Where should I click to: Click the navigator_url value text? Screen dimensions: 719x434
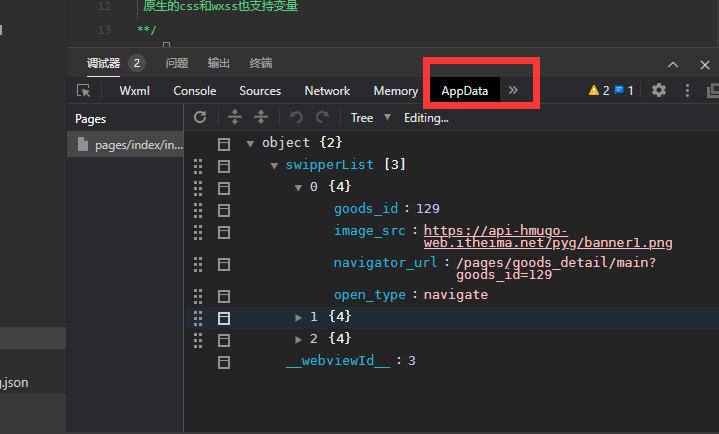(556, 269)
